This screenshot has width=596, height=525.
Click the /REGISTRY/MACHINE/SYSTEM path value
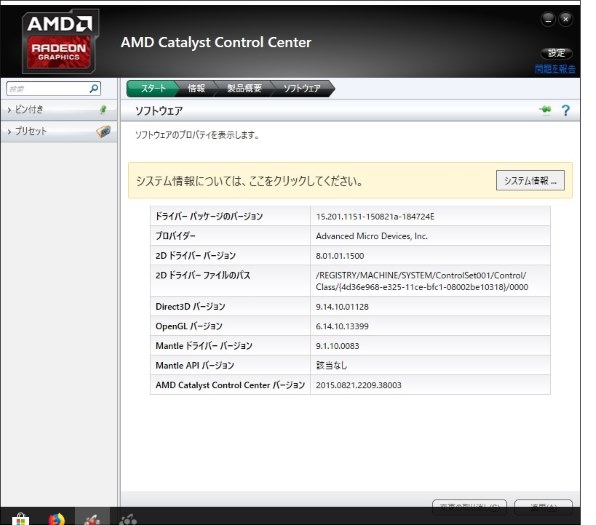(x=422, y=281)
